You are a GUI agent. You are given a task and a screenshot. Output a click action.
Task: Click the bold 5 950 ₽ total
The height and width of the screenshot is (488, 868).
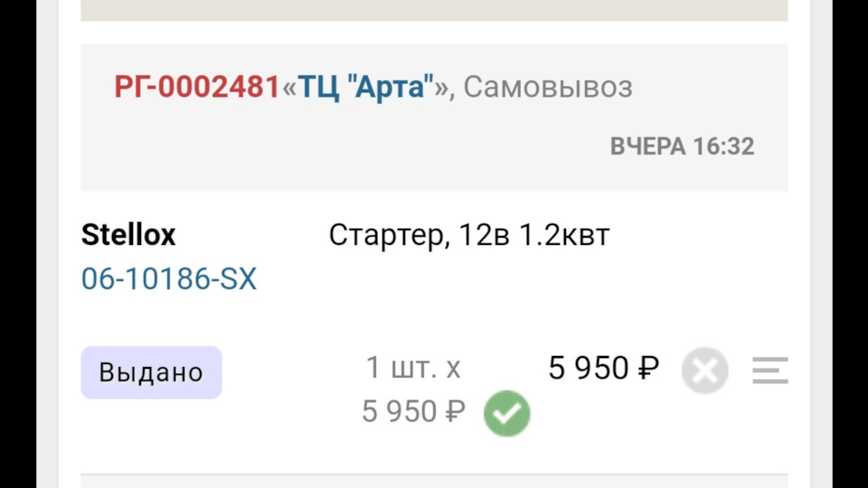[604, 369]
